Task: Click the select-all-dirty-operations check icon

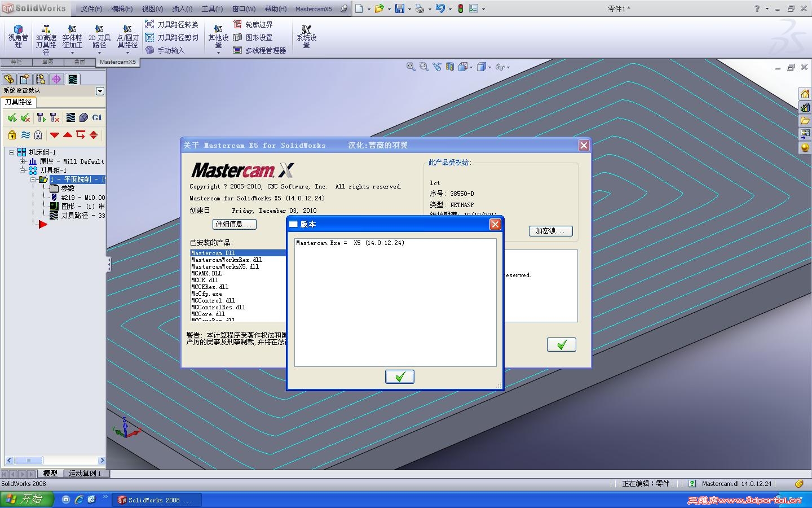Action: pos(25,117)
